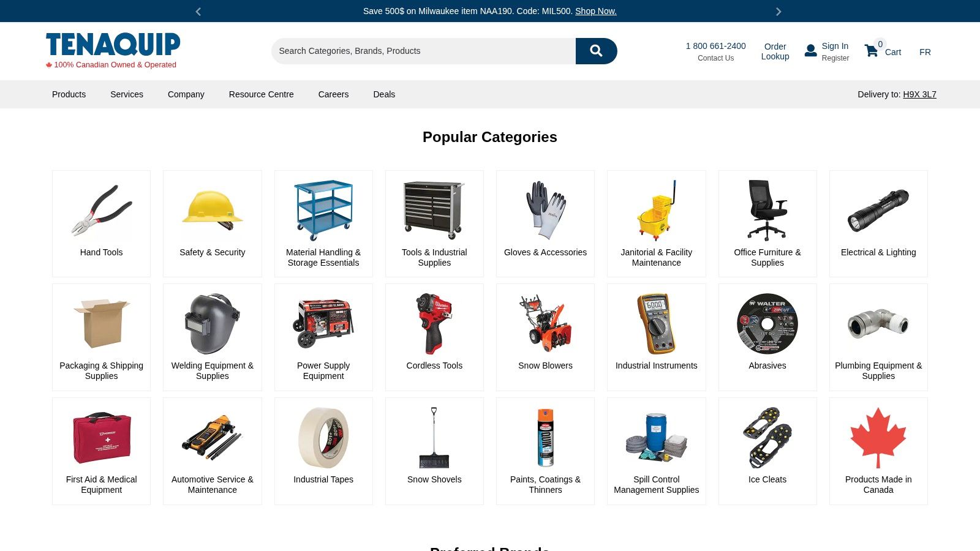Click the Register link
This screenshot has height=551, width=980.
click(835, 58)
